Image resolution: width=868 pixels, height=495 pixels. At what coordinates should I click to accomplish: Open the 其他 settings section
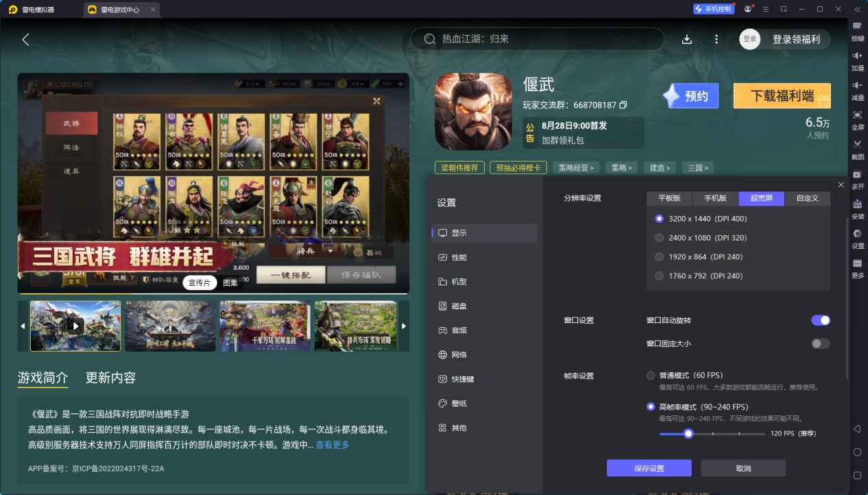(x=485, y=428)
